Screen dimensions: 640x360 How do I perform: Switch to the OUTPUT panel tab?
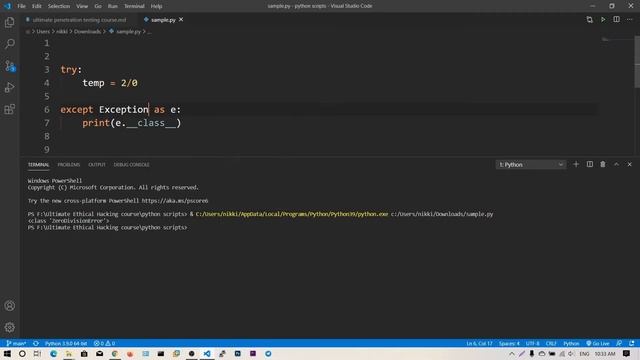(x=97, y=164)
